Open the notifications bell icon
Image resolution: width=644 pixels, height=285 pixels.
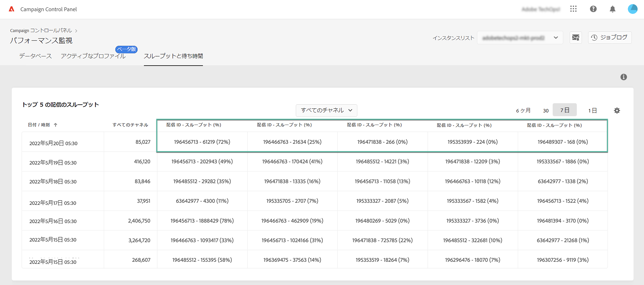612,9
